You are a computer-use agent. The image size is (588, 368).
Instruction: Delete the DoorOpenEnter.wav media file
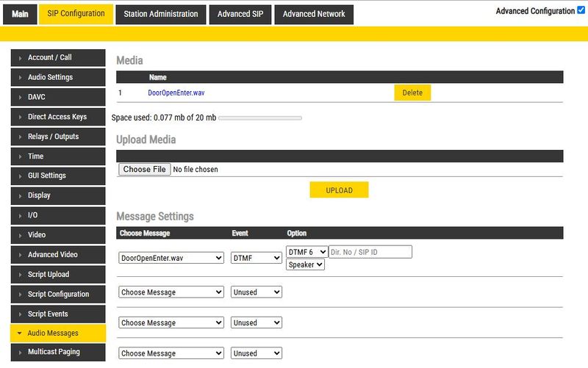[x=412, y=93]
